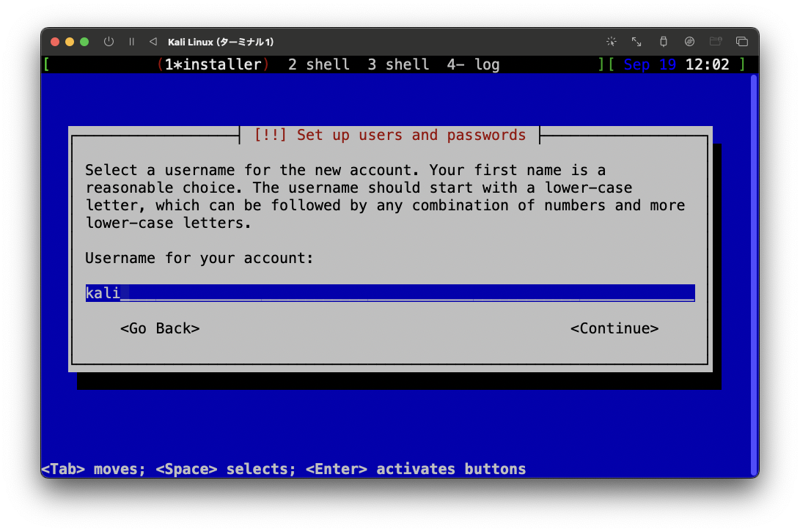Activate the Continue button

(614, 328)
